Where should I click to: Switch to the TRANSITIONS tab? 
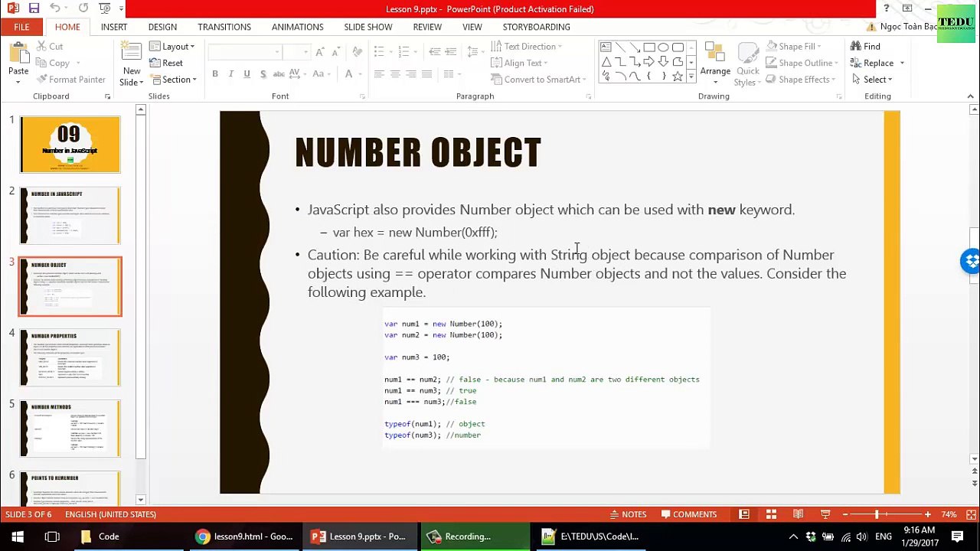coord(224,27)
